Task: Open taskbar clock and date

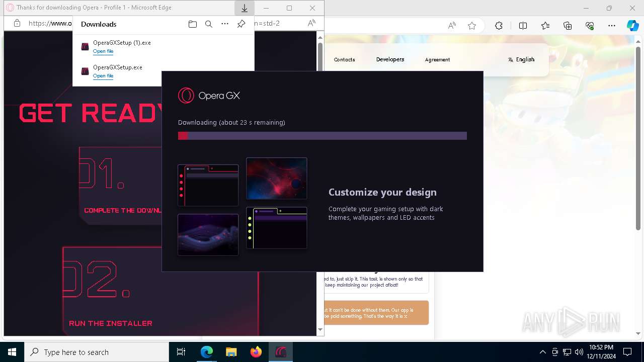Action: [601, 352]
